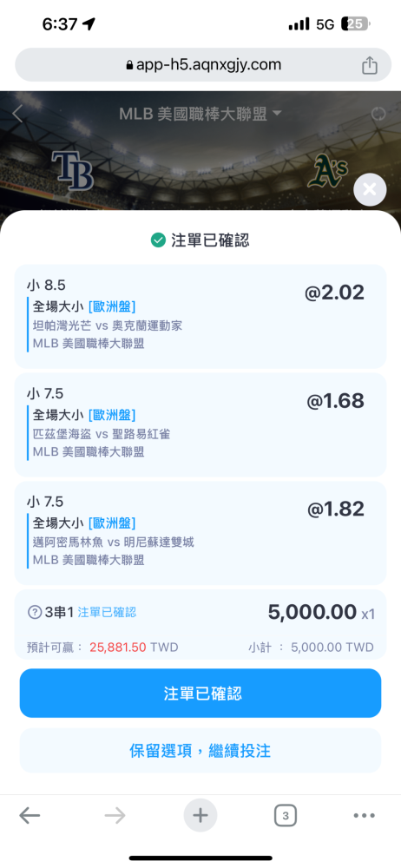This screenshot has width=401, height=868.
Task: Tap the browser forward arrow
Action: click(x=115, y=815)
